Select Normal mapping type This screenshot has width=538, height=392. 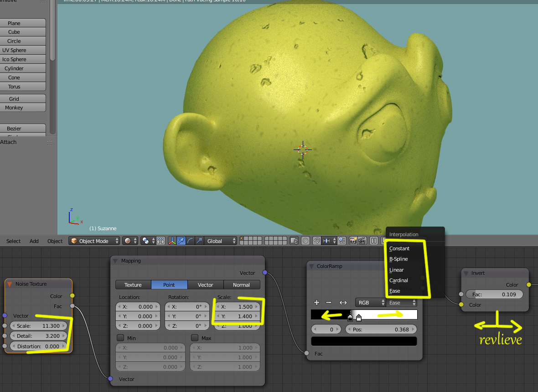click(x=242, y=284)
